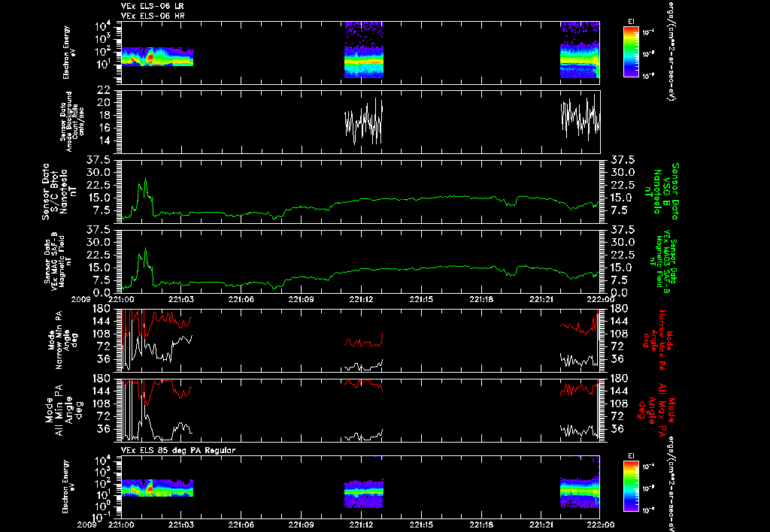
Task: Click the first spectrogram segment in the top panel
Action: coord(157,57)
